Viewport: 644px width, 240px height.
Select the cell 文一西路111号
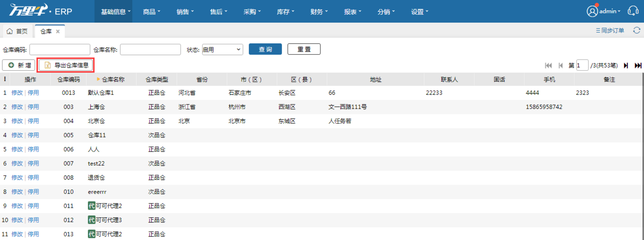tap(348, 107)
